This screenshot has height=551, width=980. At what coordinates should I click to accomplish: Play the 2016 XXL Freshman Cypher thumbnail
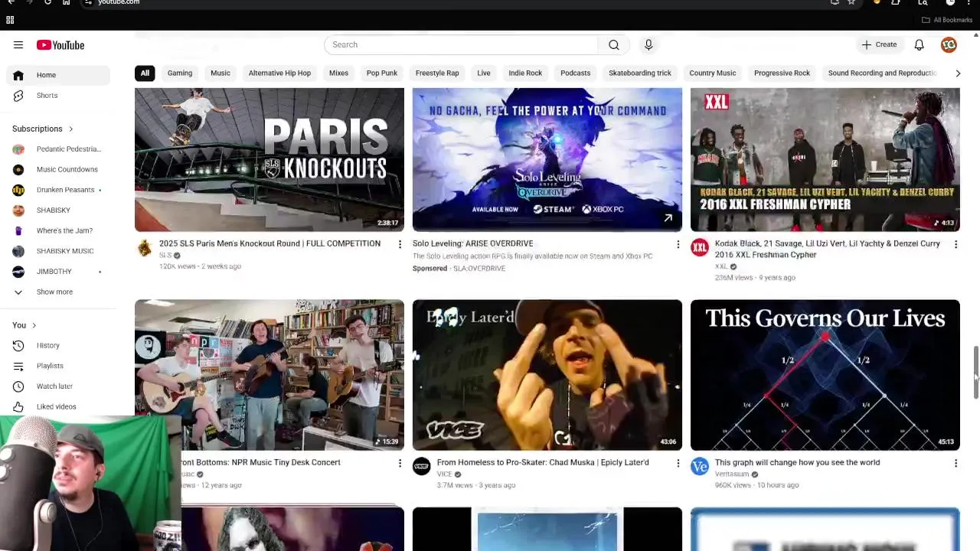825,159
